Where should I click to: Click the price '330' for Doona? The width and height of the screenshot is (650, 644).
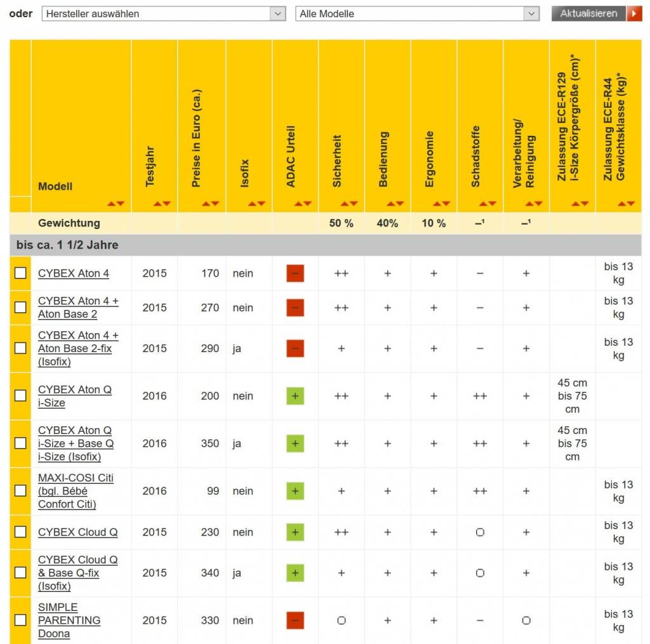tap(210, 621)
